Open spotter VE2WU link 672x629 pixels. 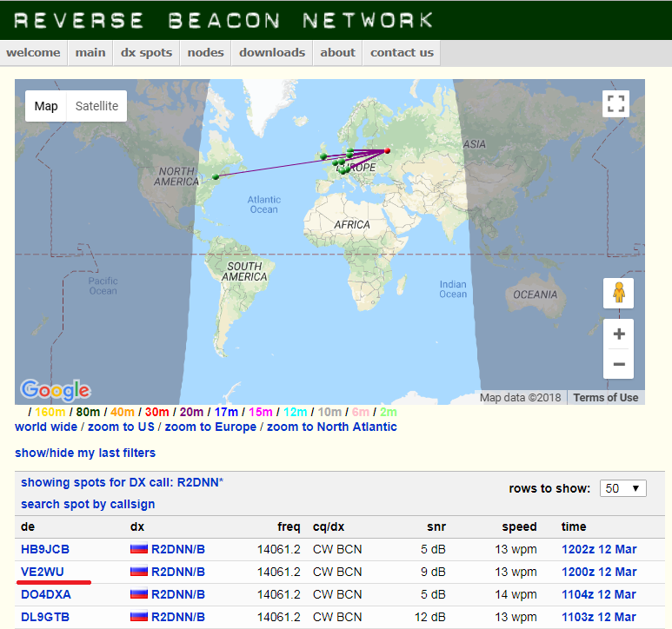[43, 572]
